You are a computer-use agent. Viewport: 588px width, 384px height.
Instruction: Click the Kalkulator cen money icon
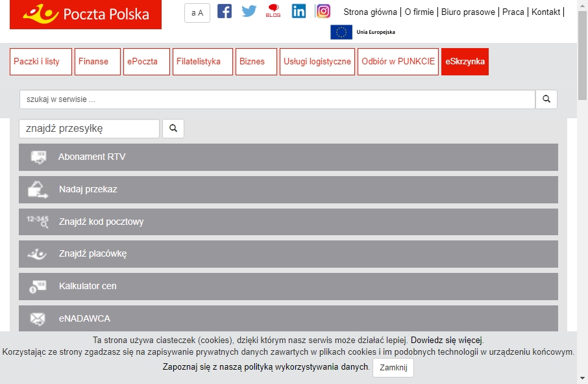click(38, 287)
